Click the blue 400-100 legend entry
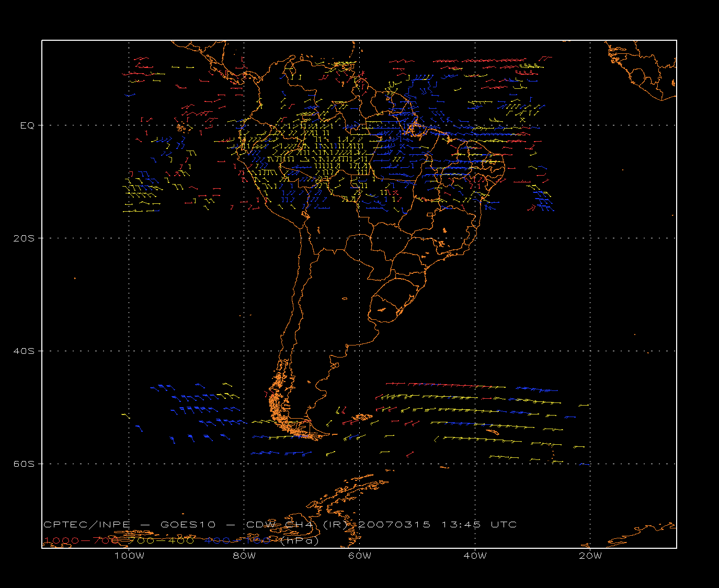The width and height of the screenshot is (719, 588). point(238,540)
